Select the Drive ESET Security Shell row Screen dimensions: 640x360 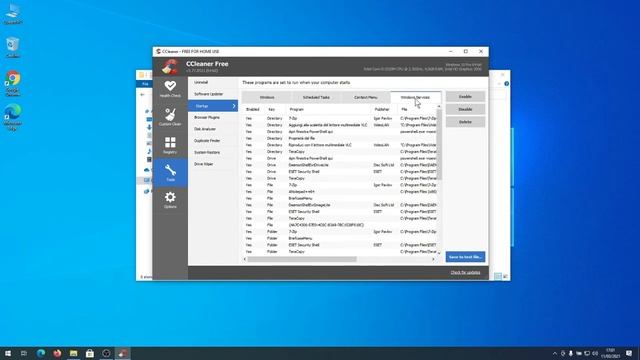[x=340, y=171]
